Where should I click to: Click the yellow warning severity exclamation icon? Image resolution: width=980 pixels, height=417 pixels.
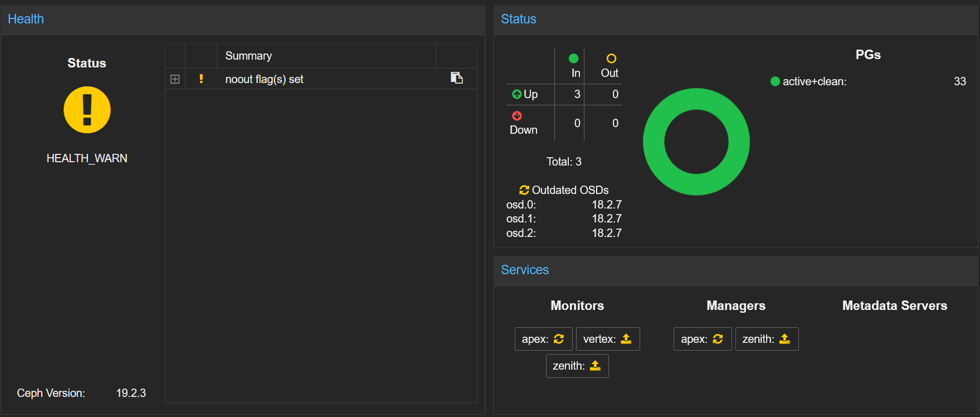click(201, 79)
